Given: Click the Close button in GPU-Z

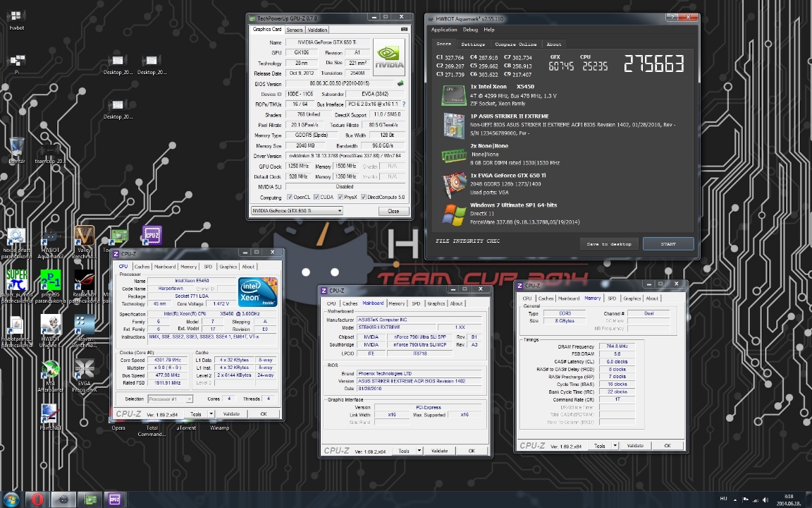Looking at the screenshot, I should tap(393, 211).
